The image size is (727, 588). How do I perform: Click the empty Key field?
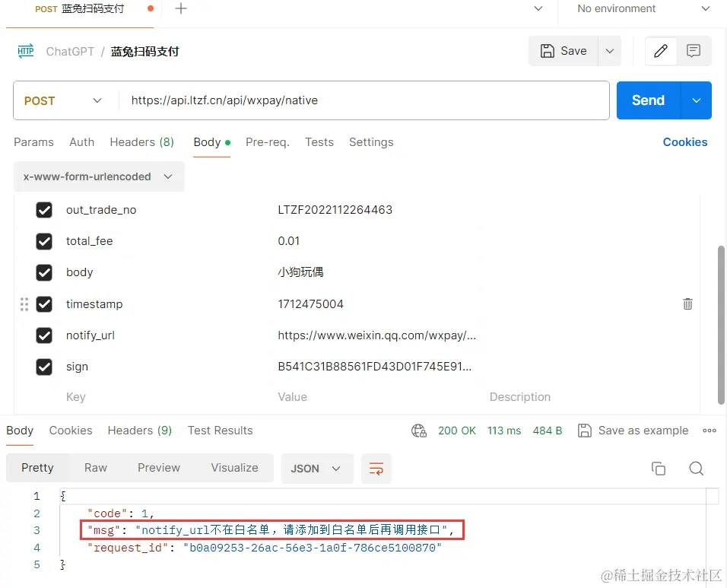[75, 397]
